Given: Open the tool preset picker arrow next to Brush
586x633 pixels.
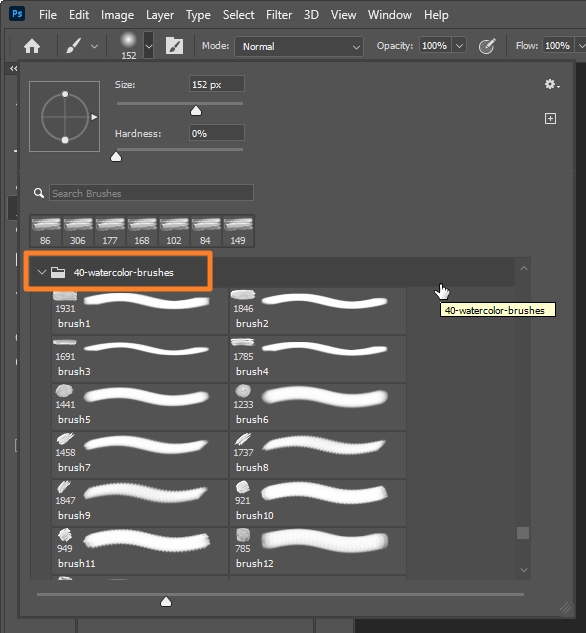Looking at the screenshot, I should pos(94,46).
